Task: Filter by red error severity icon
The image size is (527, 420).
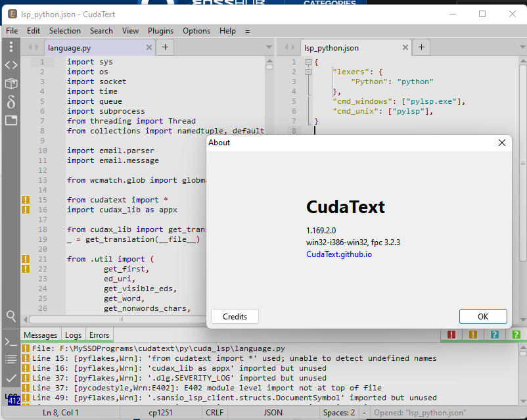Action: [451, 335]
